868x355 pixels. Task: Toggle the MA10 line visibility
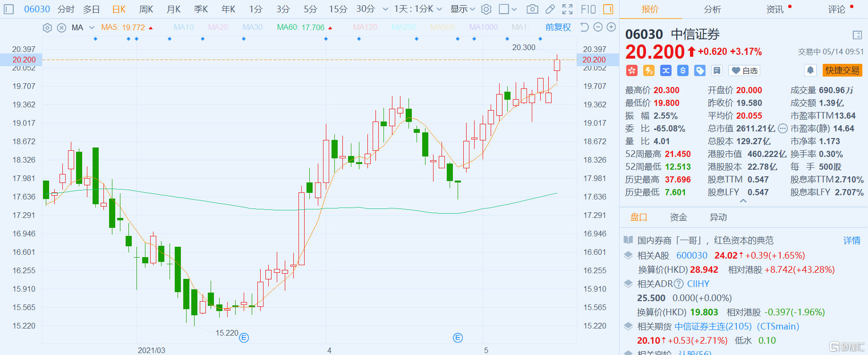(184, 27)
